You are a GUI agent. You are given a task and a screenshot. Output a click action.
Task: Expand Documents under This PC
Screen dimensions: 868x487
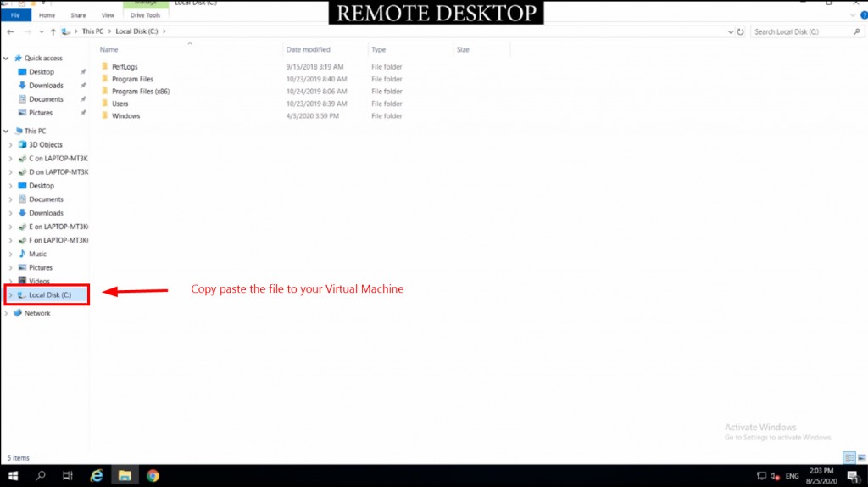(x=10, y=199)
